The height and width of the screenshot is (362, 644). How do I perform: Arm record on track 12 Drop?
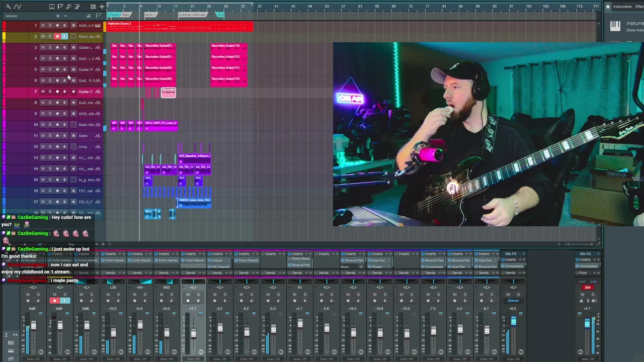(x=57, y=147)
